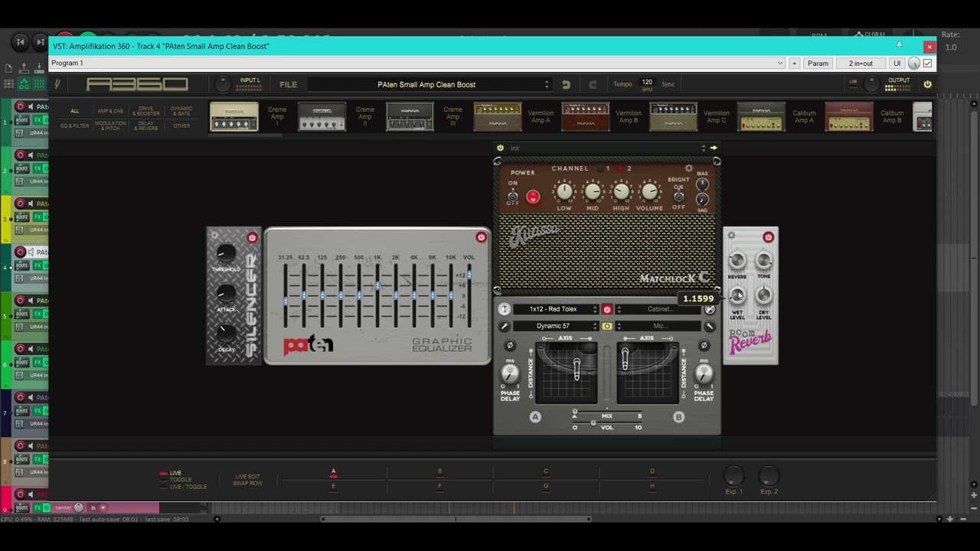The width and height of the screenshot is (980, 551).
Task: Toggle the A360 main power icon
Action: pos(927,84)
